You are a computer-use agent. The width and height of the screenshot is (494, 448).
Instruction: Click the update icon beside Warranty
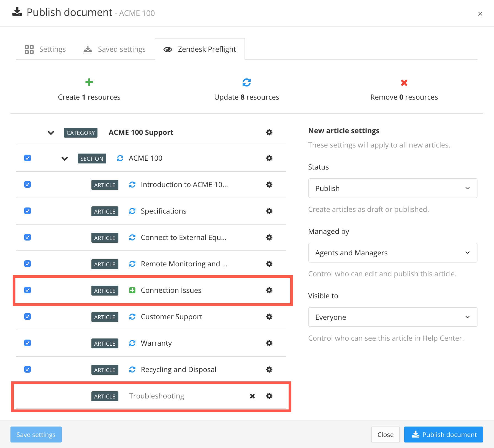point(132,343)
